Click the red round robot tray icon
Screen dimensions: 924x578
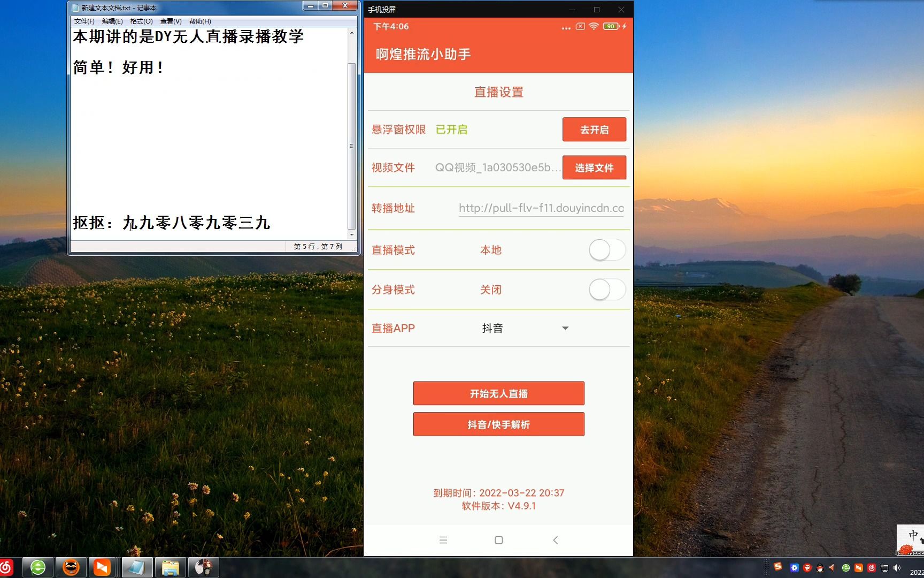click(x=807, y=568)
